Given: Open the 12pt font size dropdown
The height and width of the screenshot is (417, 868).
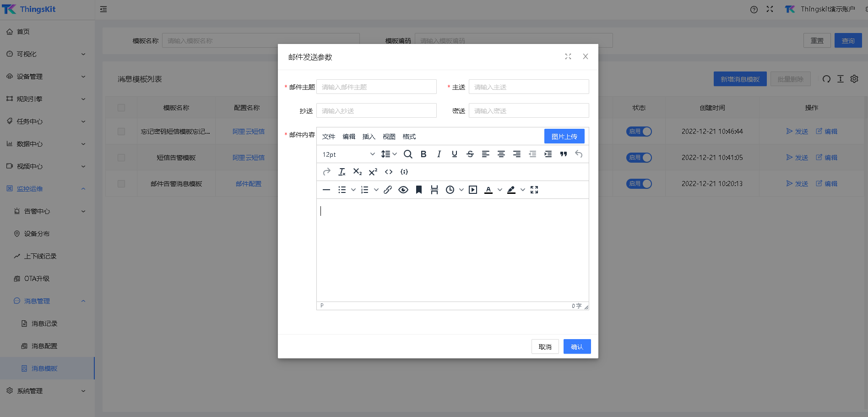Looking at the screenshot, I should [x=348, y=154].
